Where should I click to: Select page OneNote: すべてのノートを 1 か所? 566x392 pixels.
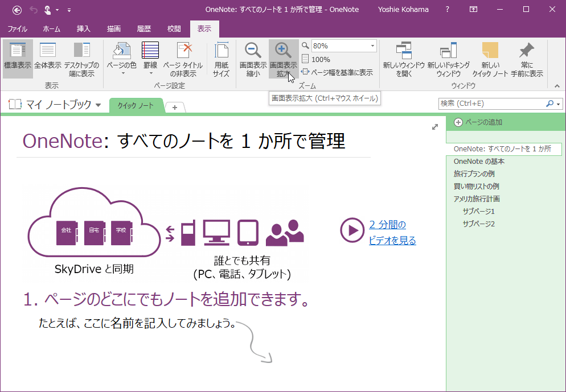point(503,149)
